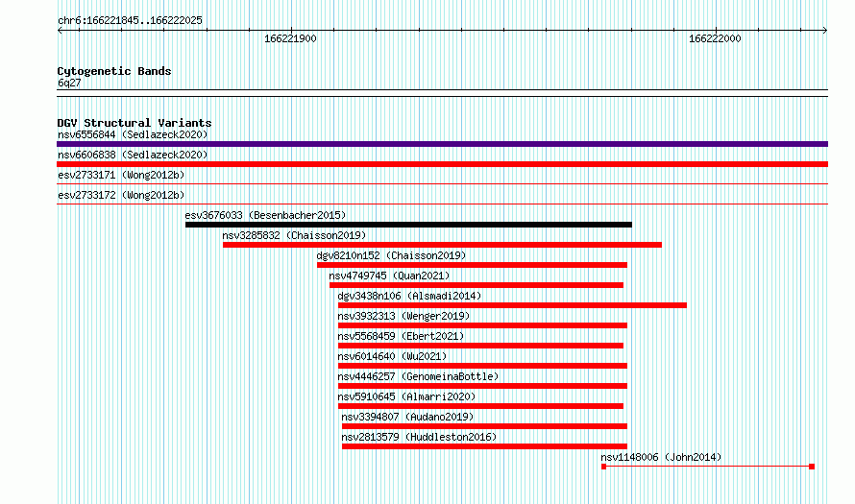The image size is (855, 504).
Task: Click the red nsv5910645 variant bar
Action: [481, 406]
